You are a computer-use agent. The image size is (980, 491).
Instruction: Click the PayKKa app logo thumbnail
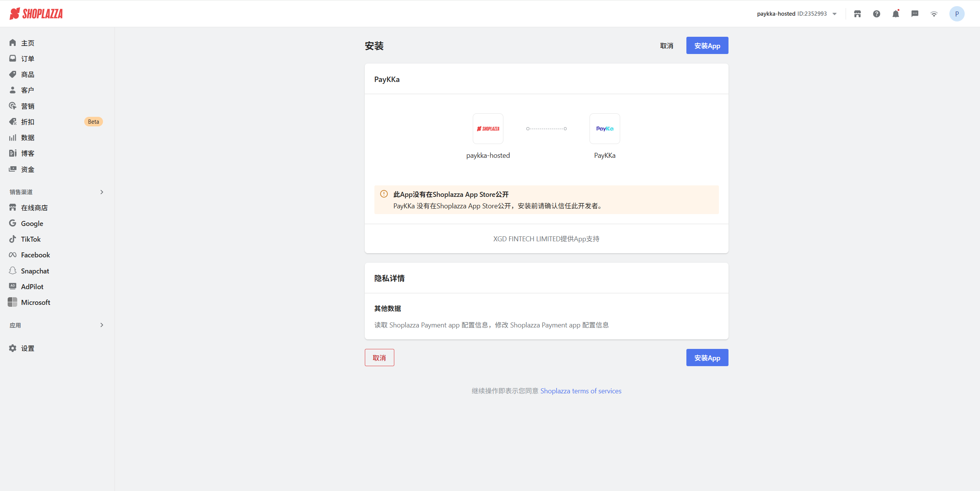604,129
